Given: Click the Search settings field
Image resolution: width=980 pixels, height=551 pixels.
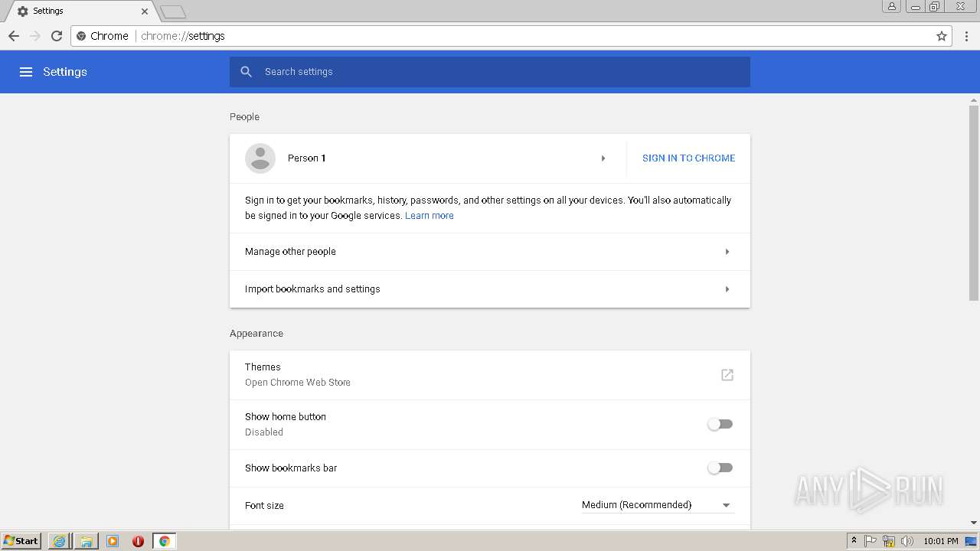Looking at the screenshot, I should tap(490, 72).
